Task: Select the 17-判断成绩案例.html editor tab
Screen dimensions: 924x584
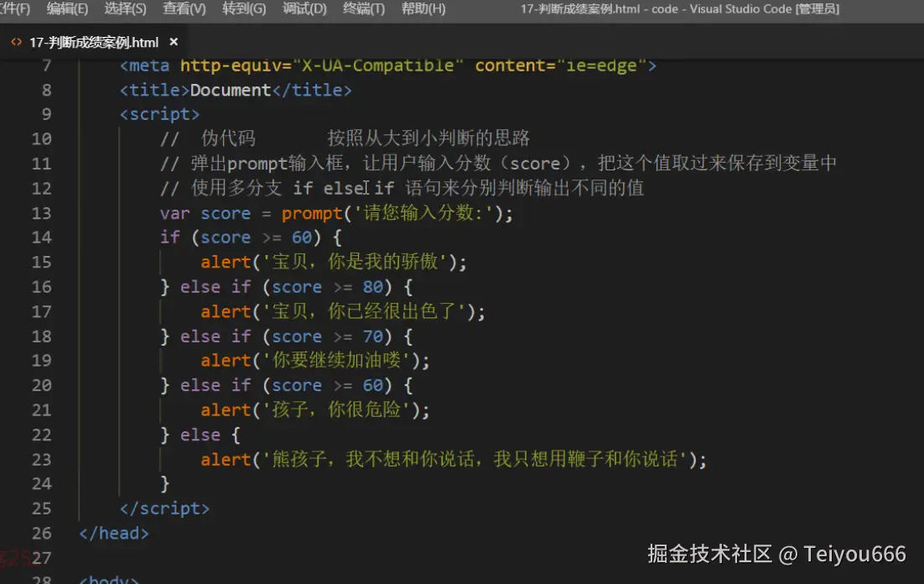Action: [x=94, y=43]
